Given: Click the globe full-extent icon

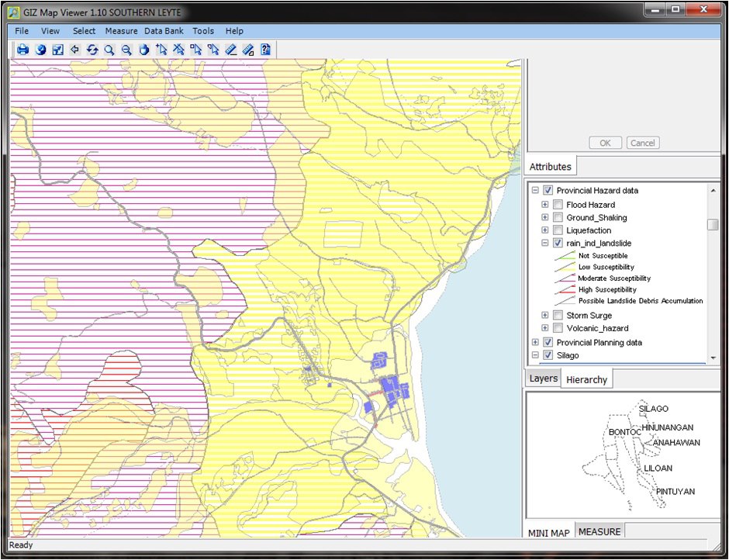Looking at the screenshot, I should tap(40, 50).
